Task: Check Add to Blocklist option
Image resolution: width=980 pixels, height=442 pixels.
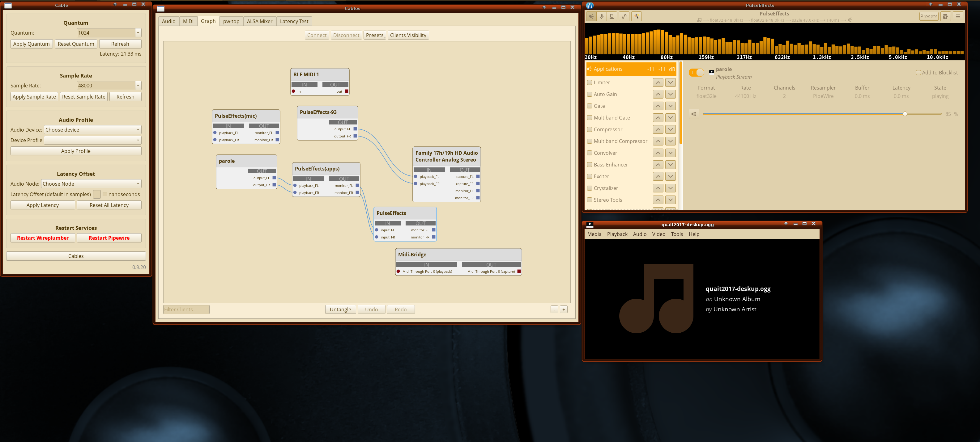Action: click(918, 73)
